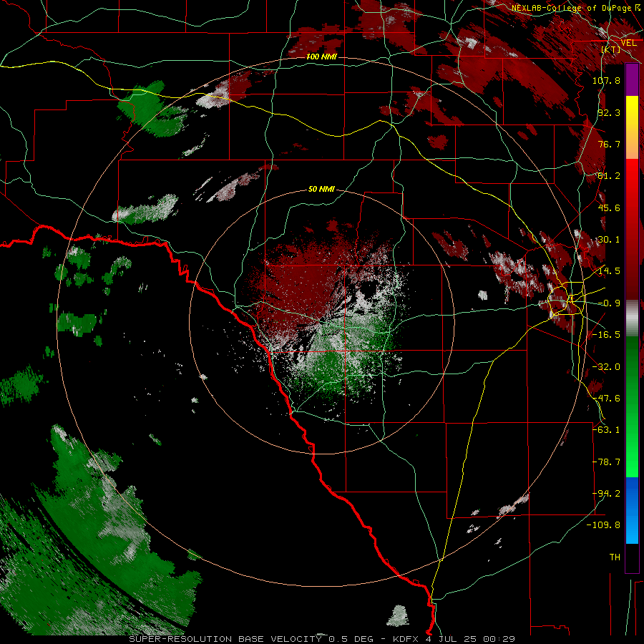Click the gray segment of the color bar
This screenshot has width=644, height=644.
click(x=632, y=318)
